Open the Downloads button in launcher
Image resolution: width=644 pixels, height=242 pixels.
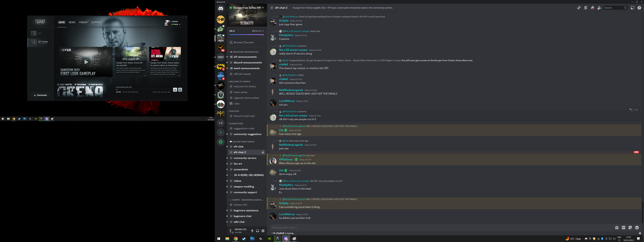[x=40, y=95]
